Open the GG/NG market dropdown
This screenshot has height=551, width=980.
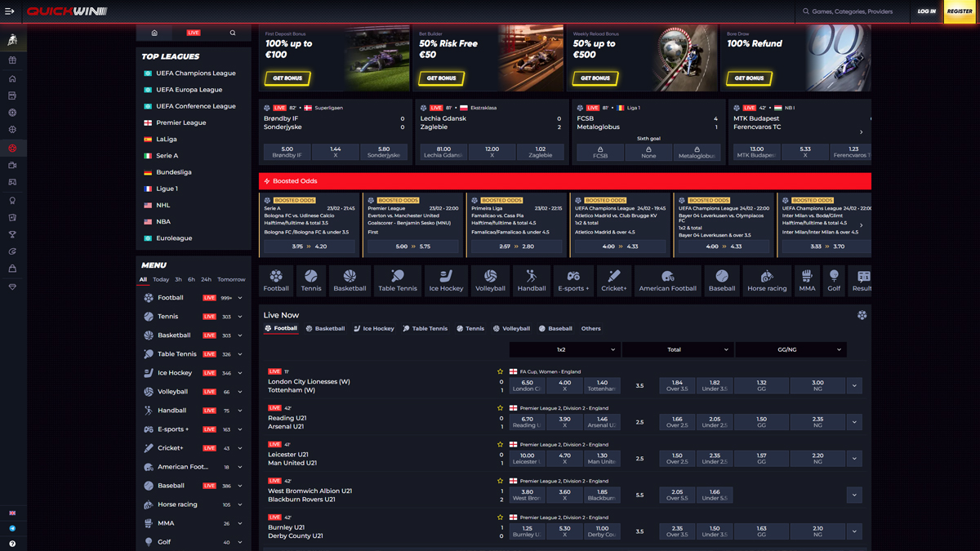coord(790,349)
